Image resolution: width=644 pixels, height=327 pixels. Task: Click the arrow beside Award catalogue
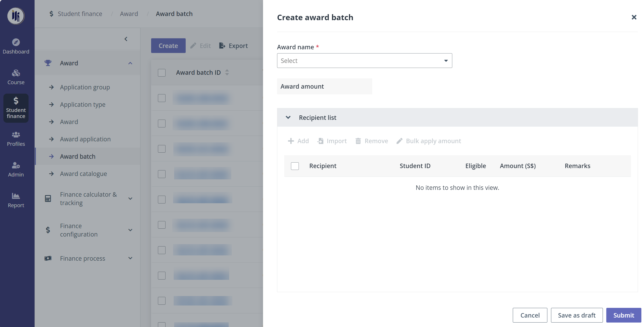click(51, 174)
